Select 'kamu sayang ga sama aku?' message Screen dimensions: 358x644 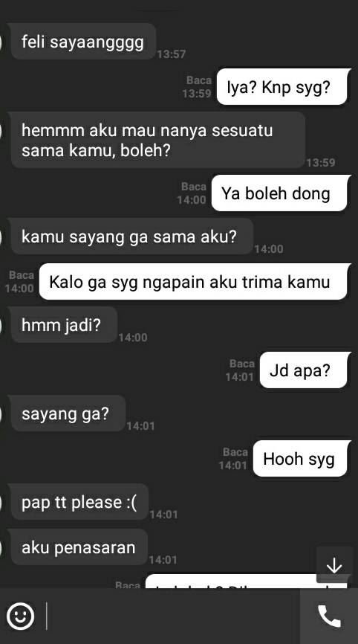tap(131, 236)
